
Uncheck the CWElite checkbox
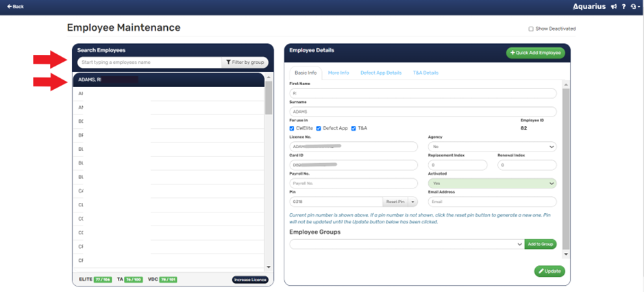click(292, 128)
